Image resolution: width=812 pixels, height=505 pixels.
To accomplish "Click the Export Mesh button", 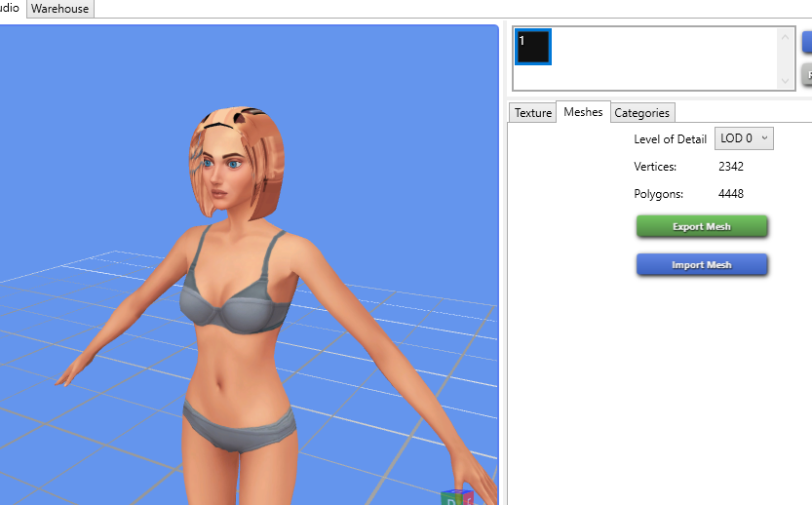I will (702, 227).
